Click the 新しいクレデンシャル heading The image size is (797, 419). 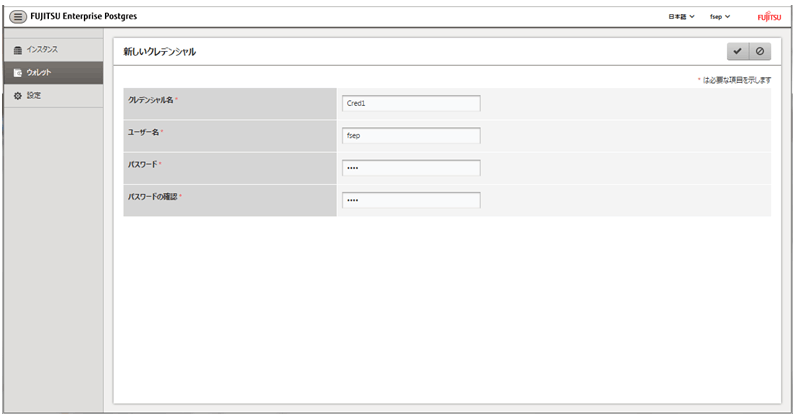(160, 52)
